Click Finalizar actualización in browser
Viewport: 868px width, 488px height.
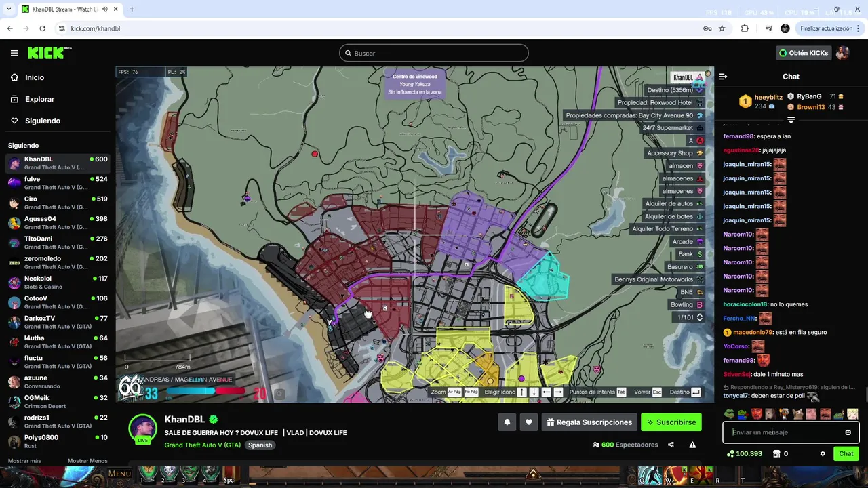(x=831, y=28)
